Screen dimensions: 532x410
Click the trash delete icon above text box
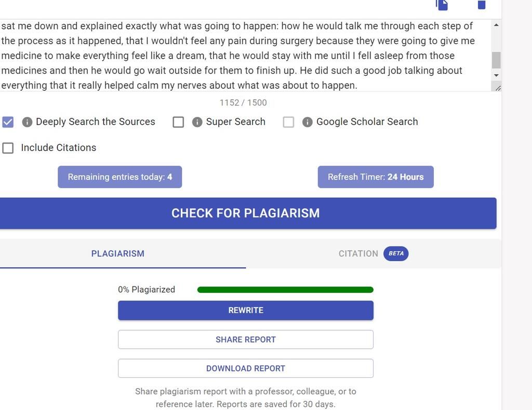point(482,4)
